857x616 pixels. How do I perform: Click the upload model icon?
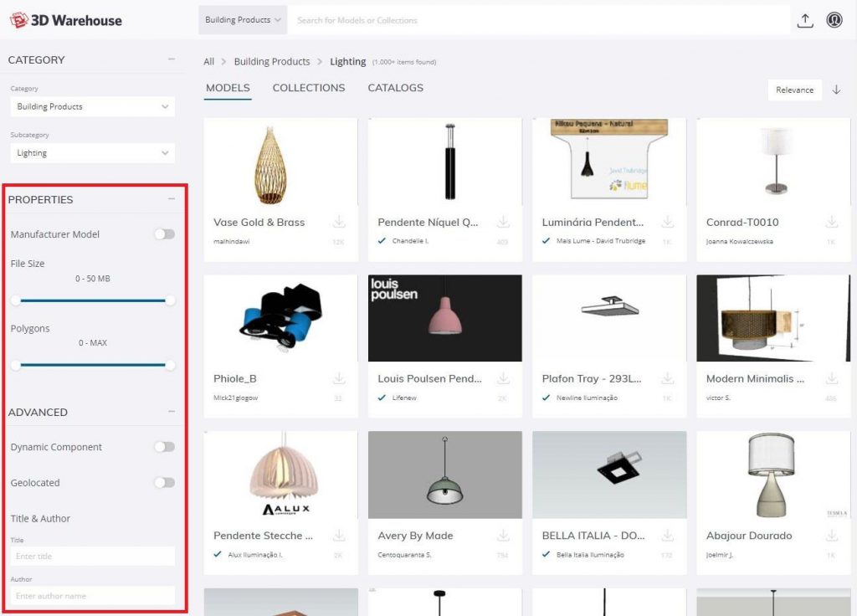click(x=805, y=21)
